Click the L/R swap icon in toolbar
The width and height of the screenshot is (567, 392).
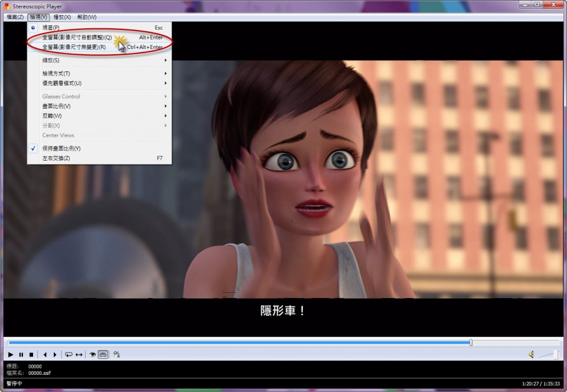(116, 355)
